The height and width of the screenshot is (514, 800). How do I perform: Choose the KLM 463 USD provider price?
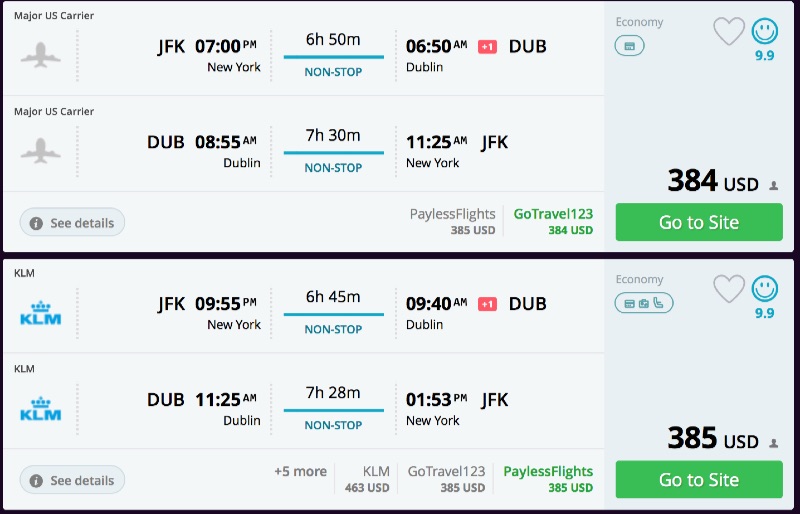tap(375, 479)
